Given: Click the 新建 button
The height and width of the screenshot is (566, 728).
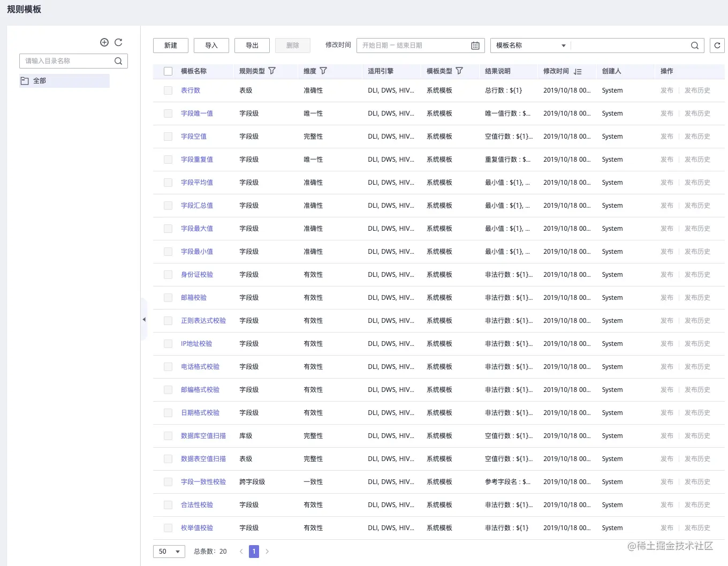Looking at the screenshot, I should pos(171,46).
